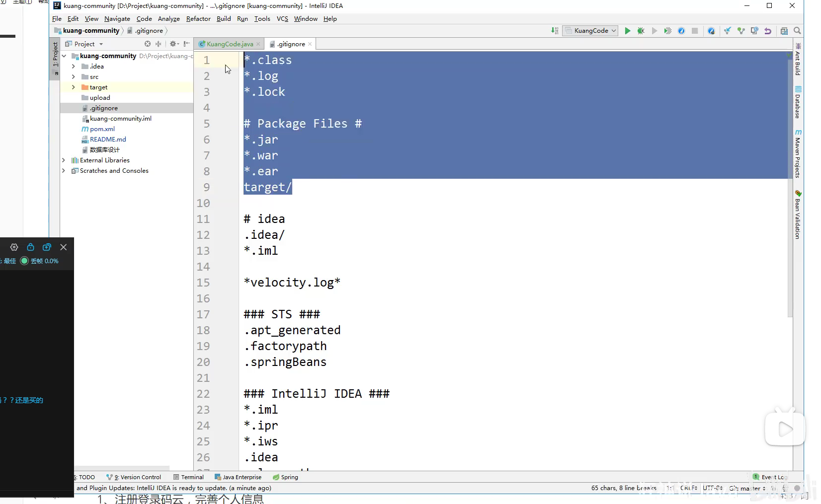Expand the src folder
This screenshot has width=821, height=504.
point(74,76)
